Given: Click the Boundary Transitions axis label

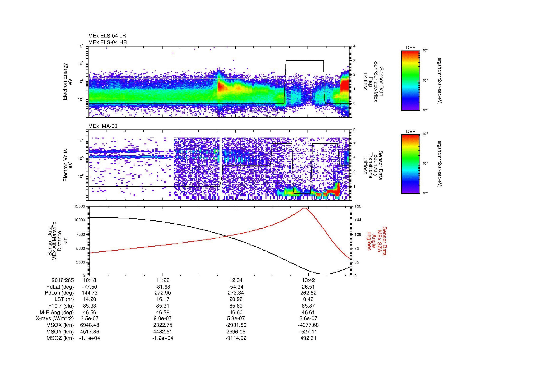Looking at the screenshot, I should [373, 166].
